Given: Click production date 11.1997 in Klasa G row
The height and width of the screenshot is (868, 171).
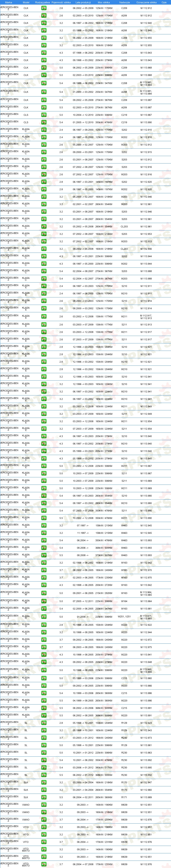Looking at the screenshot, I should (x=83, y=533).
